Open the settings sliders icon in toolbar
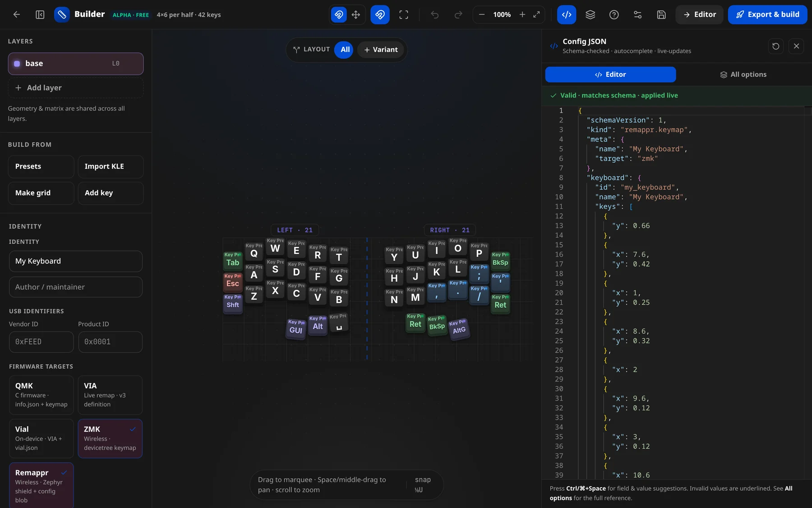The width and height of the screenshot is (812, 508). (637, 14)
